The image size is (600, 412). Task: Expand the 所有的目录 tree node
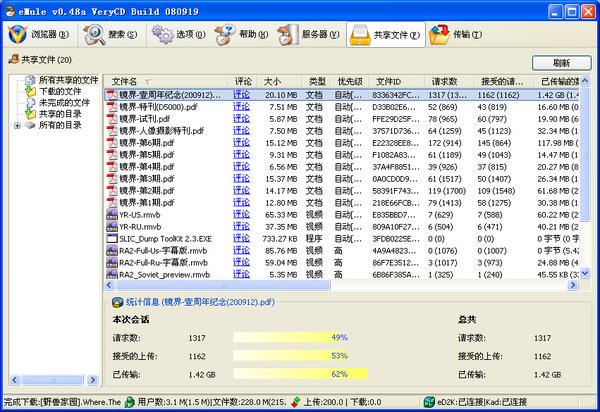(x=16, y=125)
